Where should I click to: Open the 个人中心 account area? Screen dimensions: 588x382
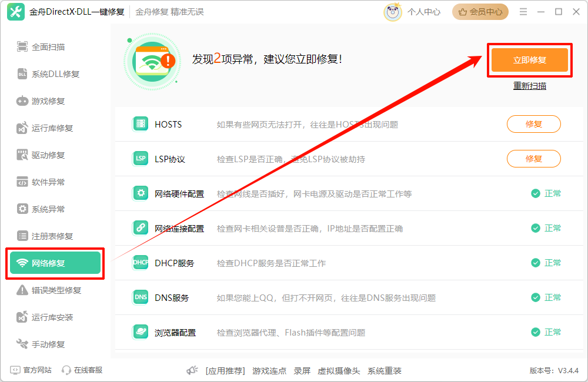click(x=423, y=11)
